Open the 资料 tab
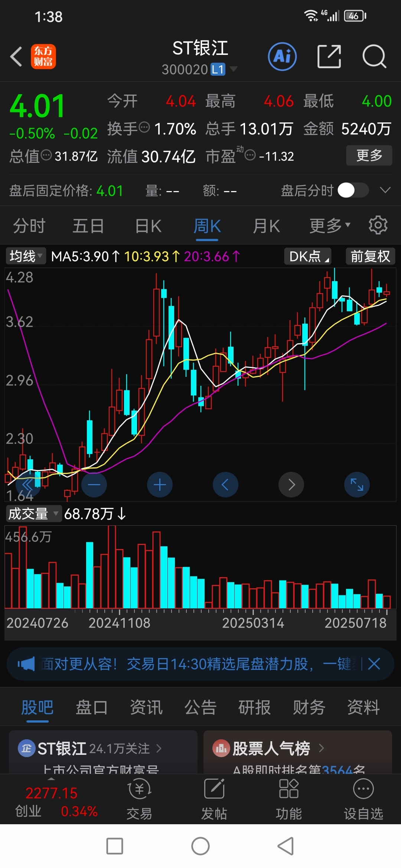 pos(363,707)
